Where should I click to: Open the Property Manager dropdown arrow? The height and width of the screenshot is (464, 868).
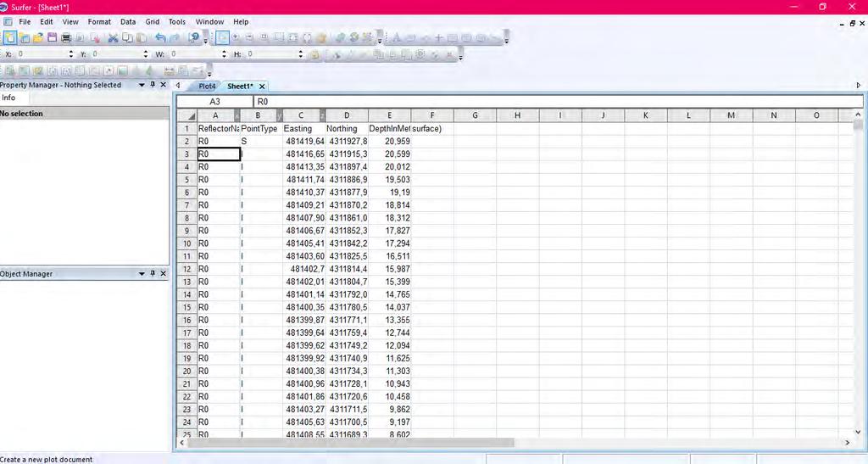(142, 85)
